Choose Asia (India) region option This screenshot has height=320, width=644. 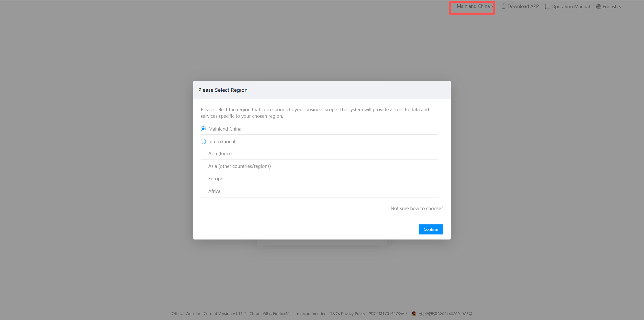point(220,153)
